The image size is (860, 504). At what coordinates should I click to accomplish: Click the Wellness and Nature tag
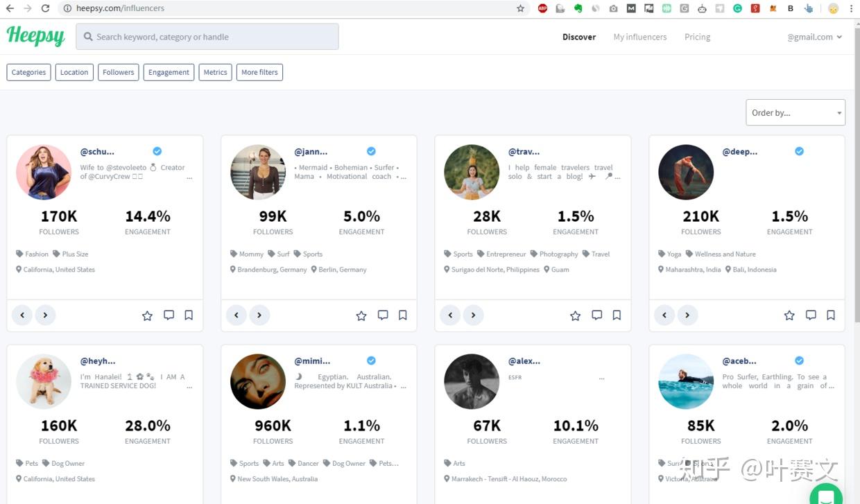click(x=721, y=254)
